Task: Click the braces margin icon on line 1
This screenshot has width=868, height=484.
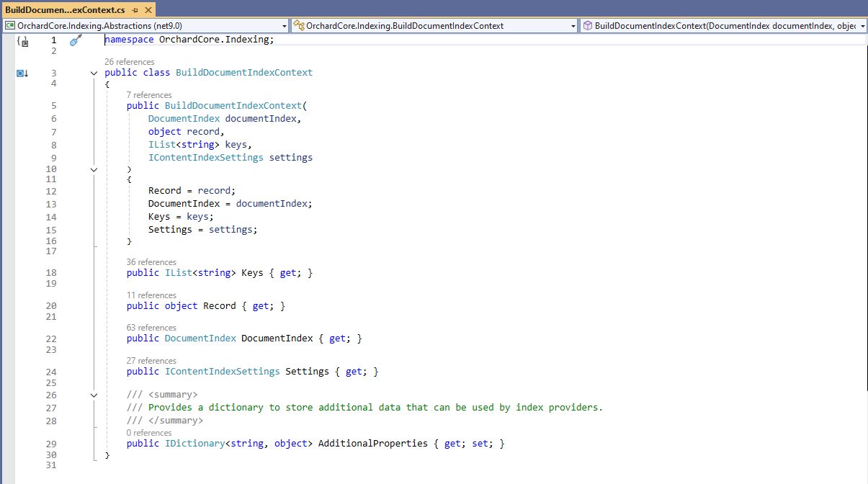Action: [22, 42]
